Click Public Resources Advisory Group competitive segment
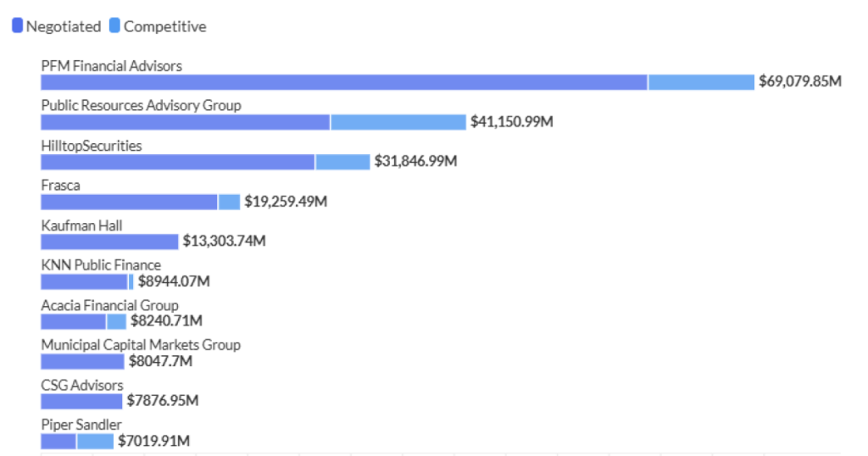The image size is (868, 456). click(398, 122)
